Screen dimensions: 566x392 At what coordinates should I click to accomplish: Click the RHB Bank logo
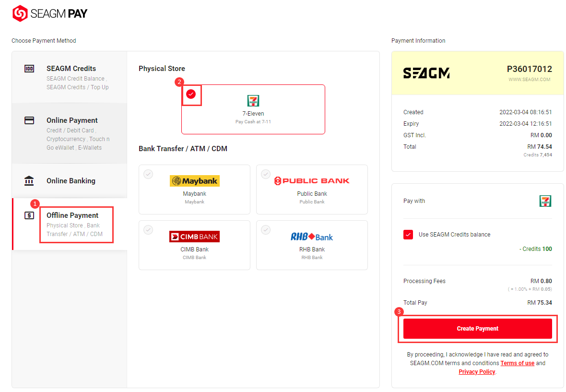click(x=312, y=237)
